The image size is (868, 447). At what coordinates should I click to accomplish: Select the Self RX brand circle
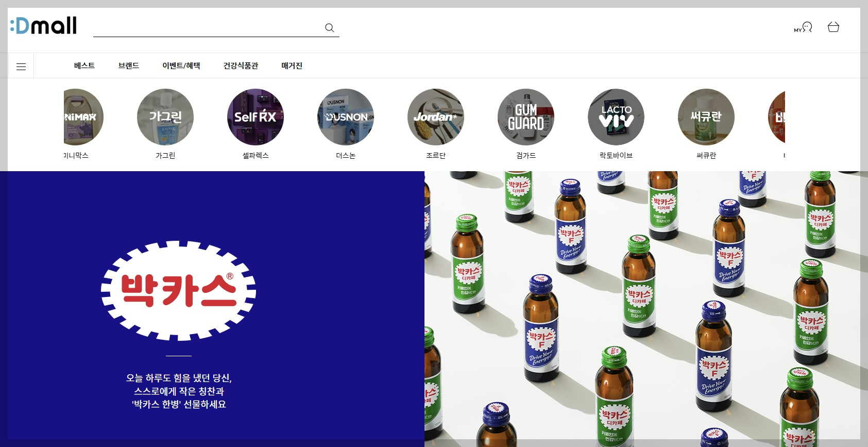click(256, 117)
